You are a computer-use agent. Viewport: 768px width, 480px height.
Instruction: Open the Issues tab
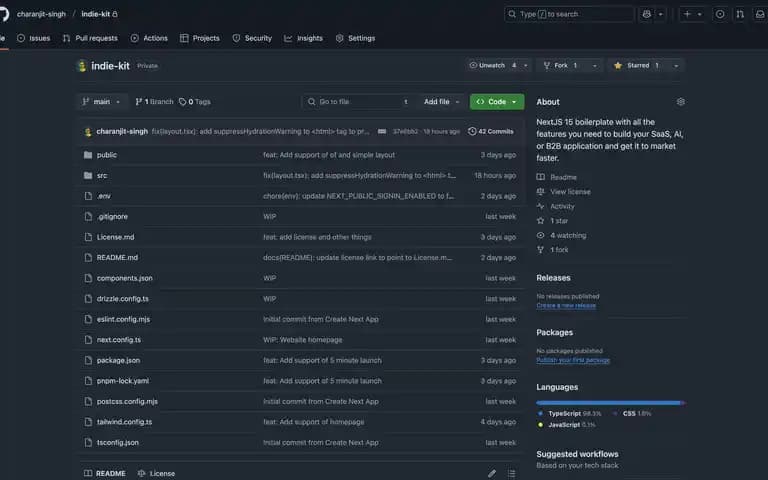click(33, 38)
